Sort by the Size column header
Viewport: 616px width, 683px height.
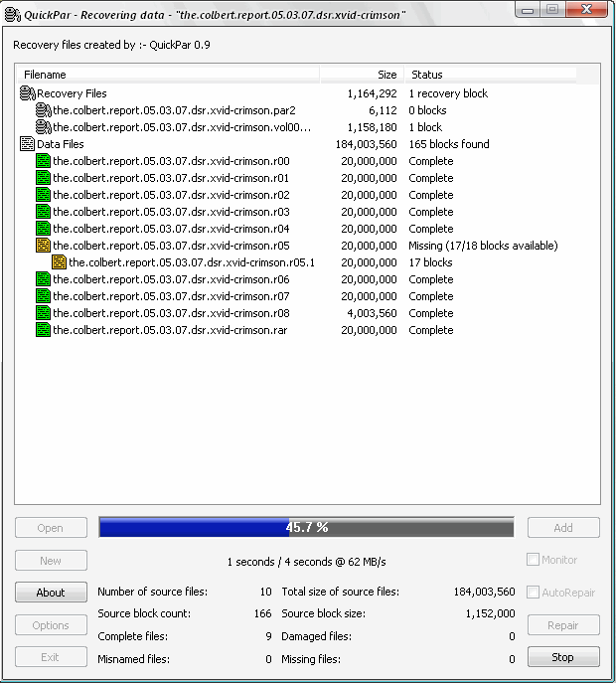coord(363,75)
